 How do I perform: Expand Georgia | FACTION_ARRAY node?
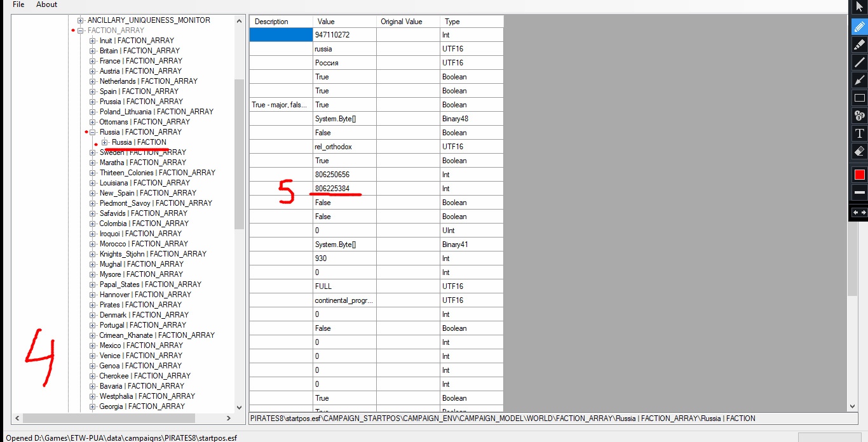93,406
